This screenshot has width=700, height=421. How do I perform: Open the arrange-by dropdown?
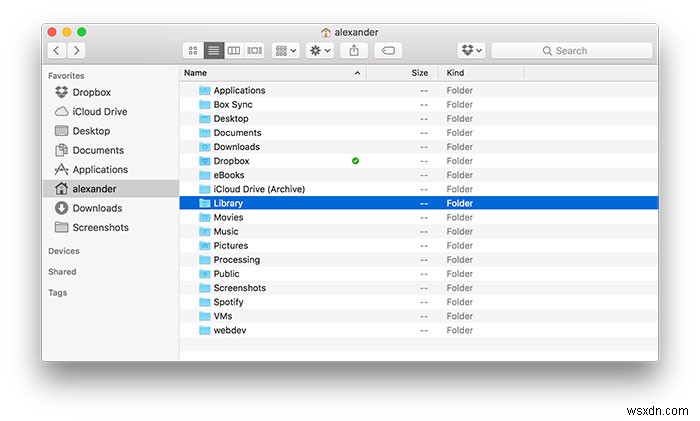(286, 50)
